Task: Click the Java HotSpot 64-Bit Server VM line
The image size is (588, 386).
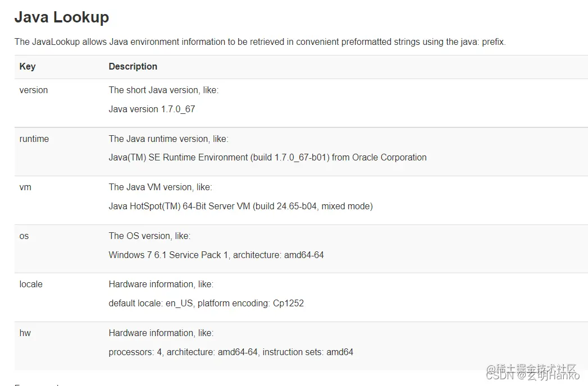Action: coord(240,206)
